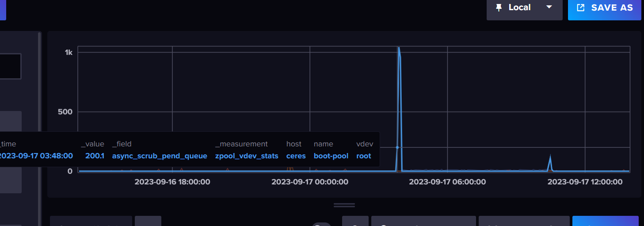Click the name column header in tooltip
The height and width of the screenshot is (226, 644).
tap(324, 144)
